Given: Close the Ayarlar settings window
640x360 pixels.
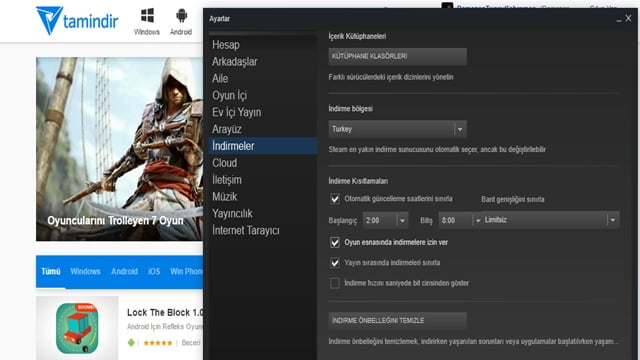Looking at the screenshot, I should 629,18.
